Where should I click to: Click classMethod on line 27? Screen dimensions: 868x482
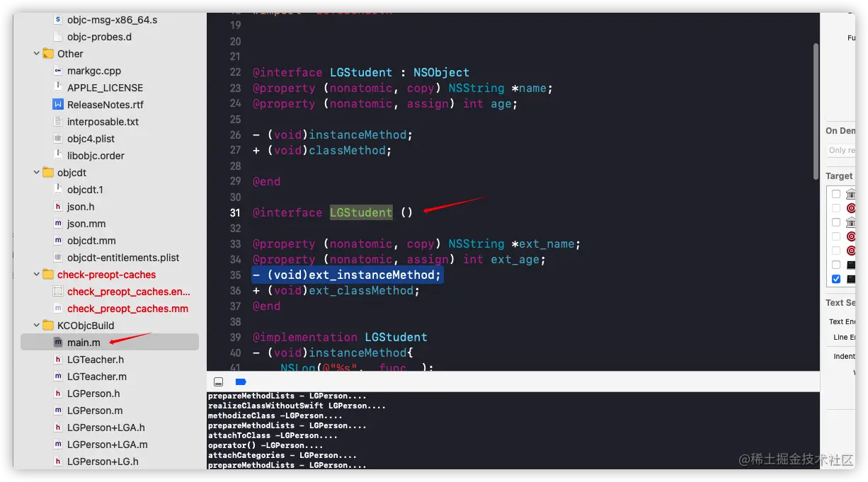347,150
